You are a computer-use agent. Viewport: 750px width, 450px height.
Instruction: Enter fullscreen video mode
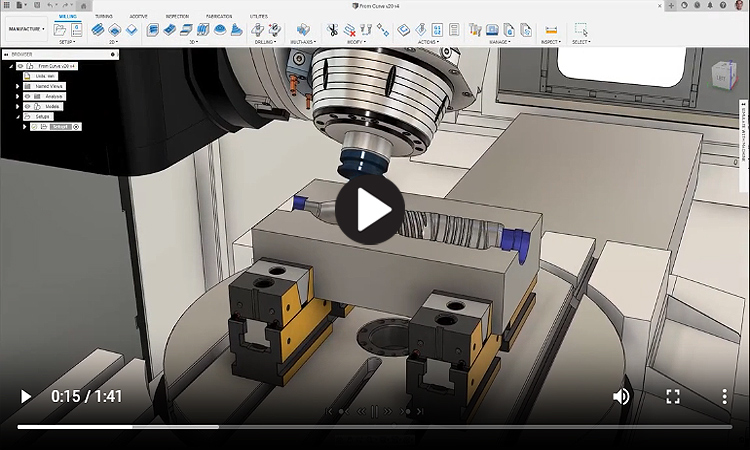point(673,396)
